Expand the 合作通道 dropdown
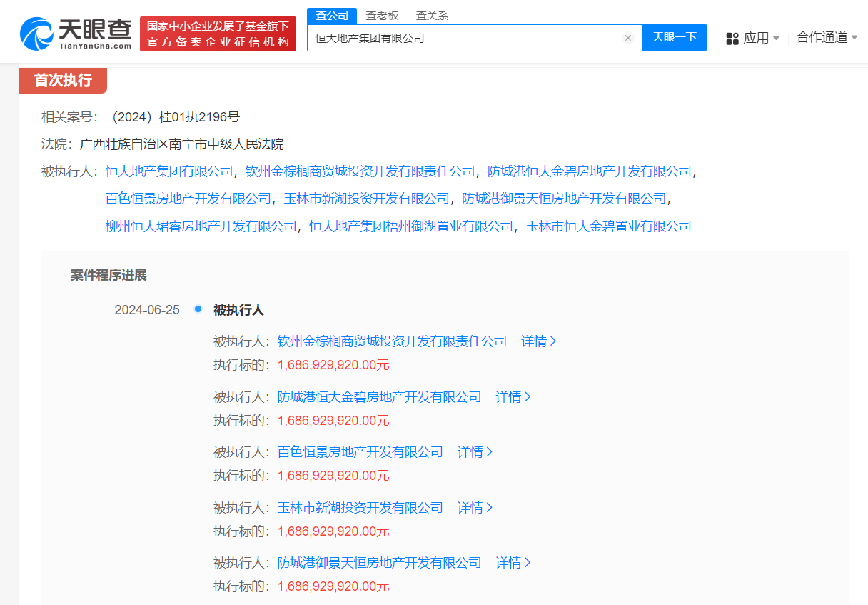Screen dimensions: 868x605 click(827, 37)
